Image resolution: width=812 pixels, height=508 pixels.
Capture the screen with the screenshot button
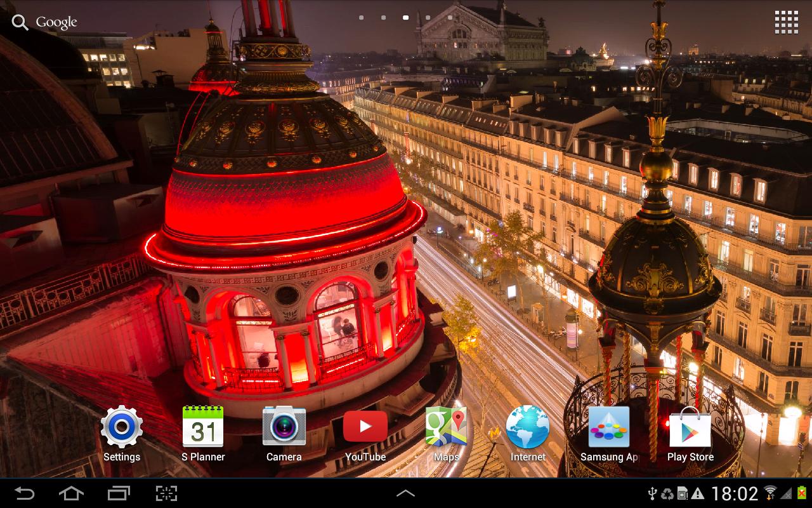tap(166, 493)
